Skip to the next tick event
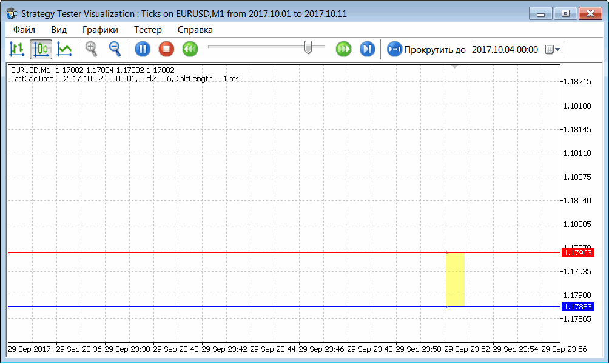The height and width of the screenshot is (364, 609). pos(367,49)
